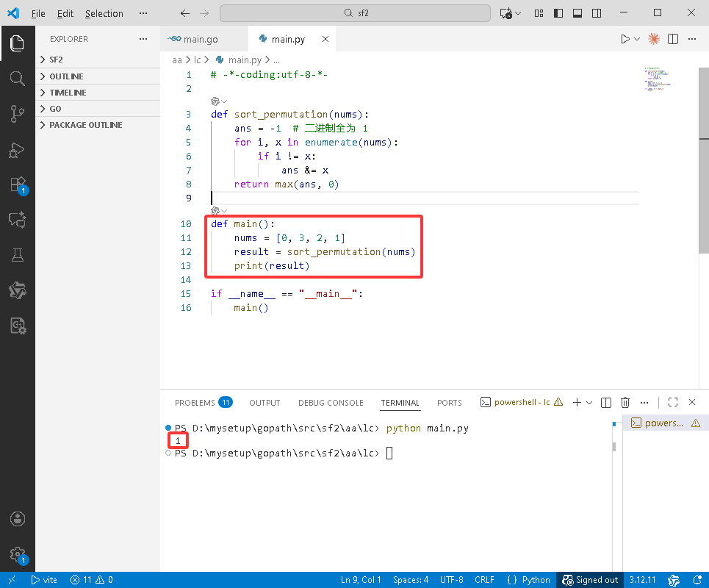Expand the GO section
Screen dimensions: 709x588
[x=98, y=109]
